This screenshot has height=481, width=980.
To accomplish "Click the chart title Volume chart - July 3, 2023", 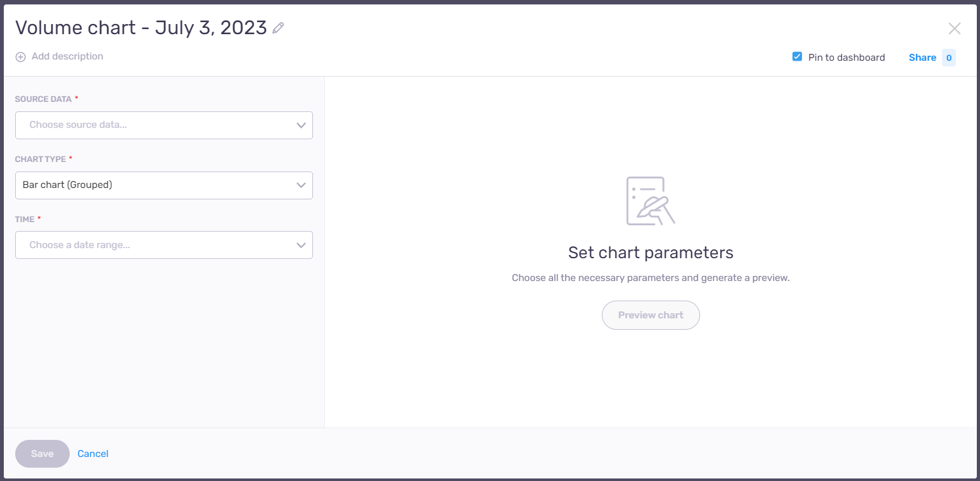I will 141,27.
